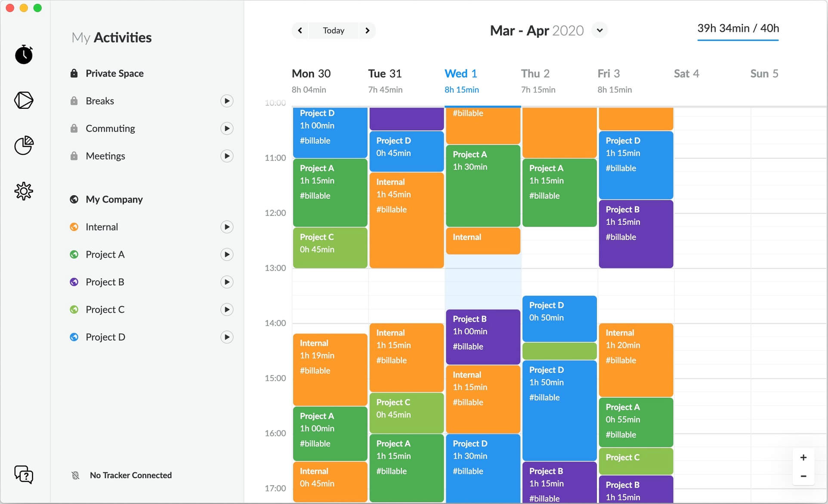Open the 3D shape/polyhedron icon panel

(x=24, y=100)
